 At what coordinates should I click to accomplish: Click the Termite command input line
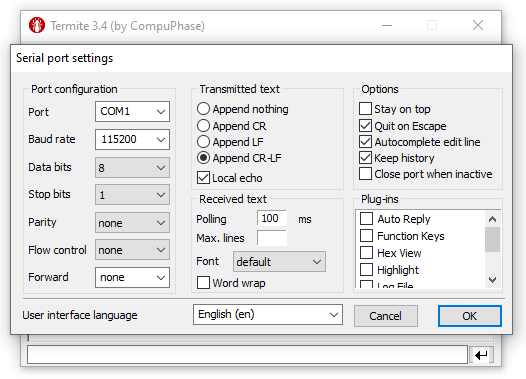pyautogui.click(x=247, y=355)
